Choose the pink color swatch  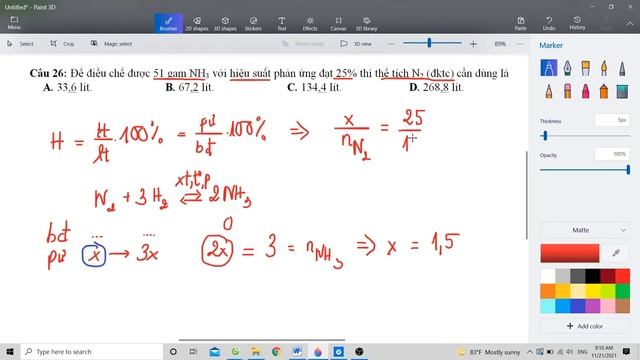pos(607,306)
